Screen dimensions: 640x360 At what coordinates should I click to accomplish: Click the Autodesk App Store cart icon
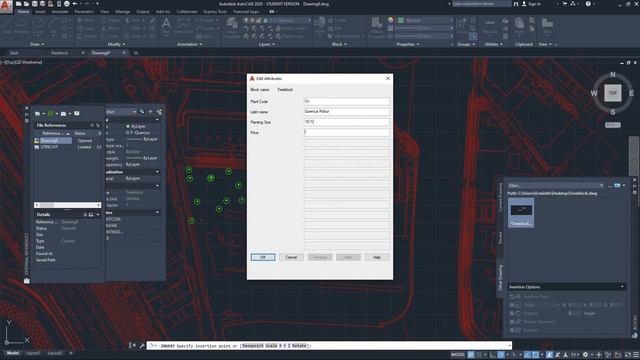565,4
